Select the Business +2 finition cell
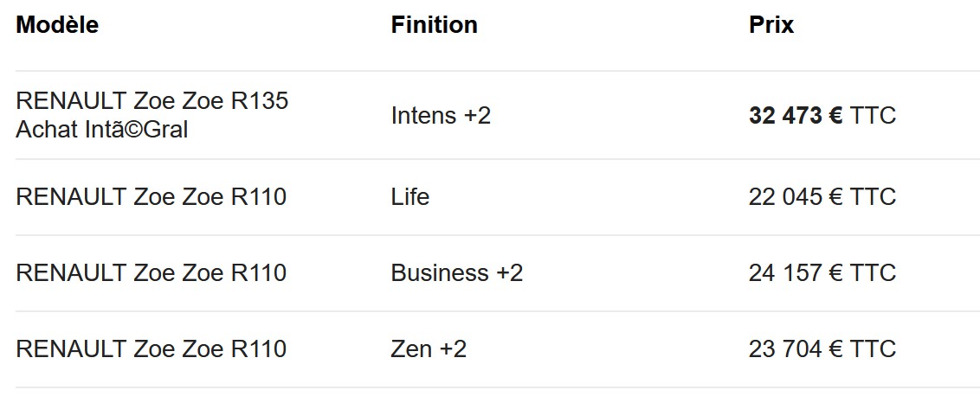Screen dimensions: 980x409 (456, 273)
